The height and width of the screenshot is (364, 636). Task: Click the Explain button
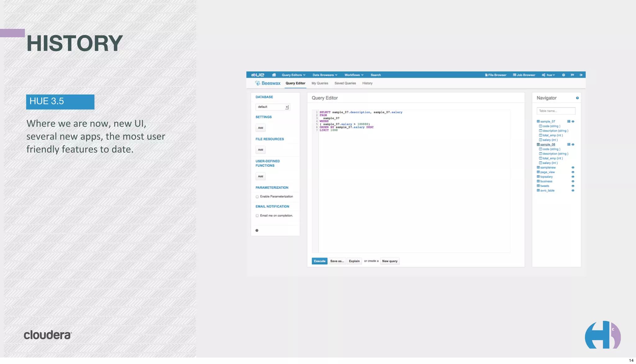pyautogui.click(x=354, y=261)
